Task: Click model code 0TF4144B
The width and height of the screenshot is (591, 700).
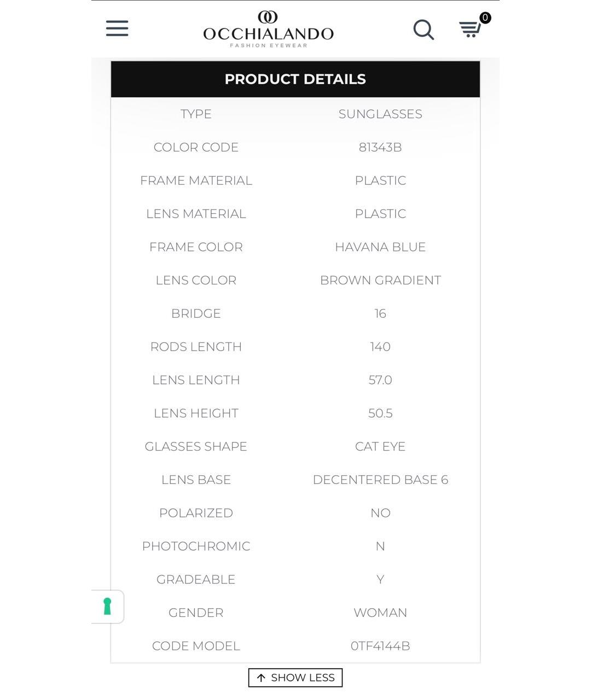Action: 380,646
